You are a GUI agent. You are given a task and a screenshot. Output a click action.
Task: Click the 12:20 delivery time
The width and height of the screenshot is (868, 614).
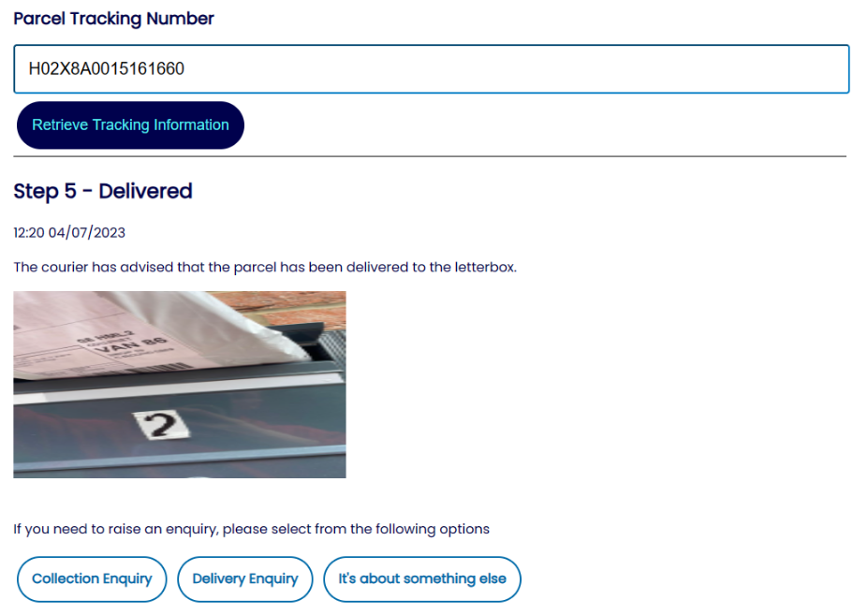pos(29,233)
